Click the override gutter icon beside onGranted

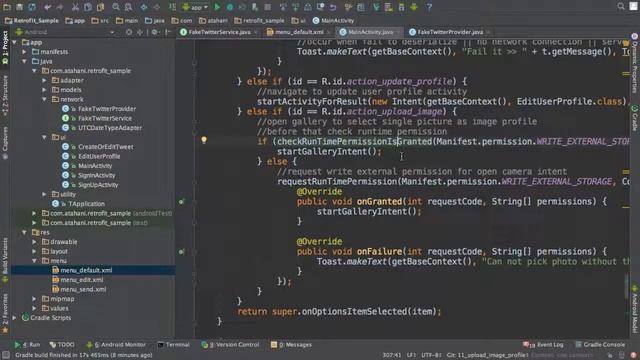(182, 201)
